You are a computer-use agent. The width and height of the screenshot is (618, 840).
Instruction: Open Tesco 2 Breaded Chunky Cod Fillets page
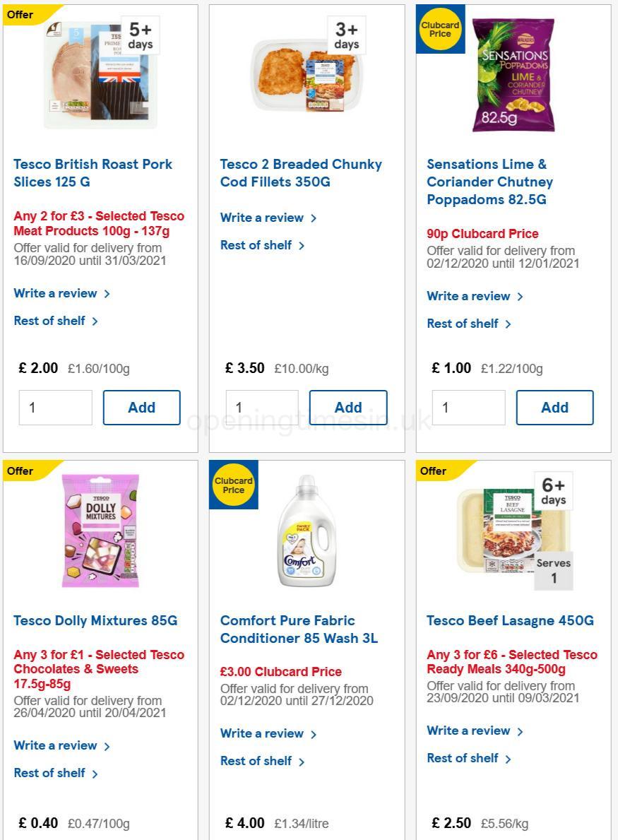302,173
